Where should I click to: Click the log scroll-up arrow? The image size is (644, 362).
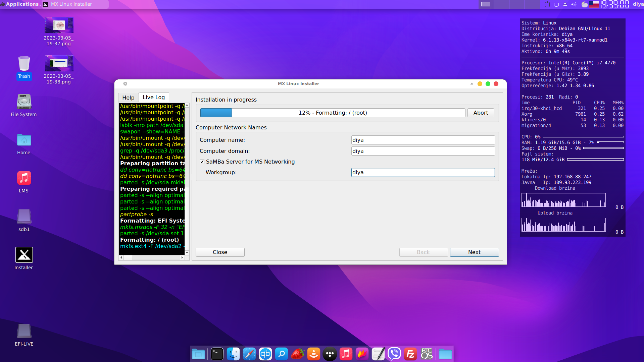(187, 105)
